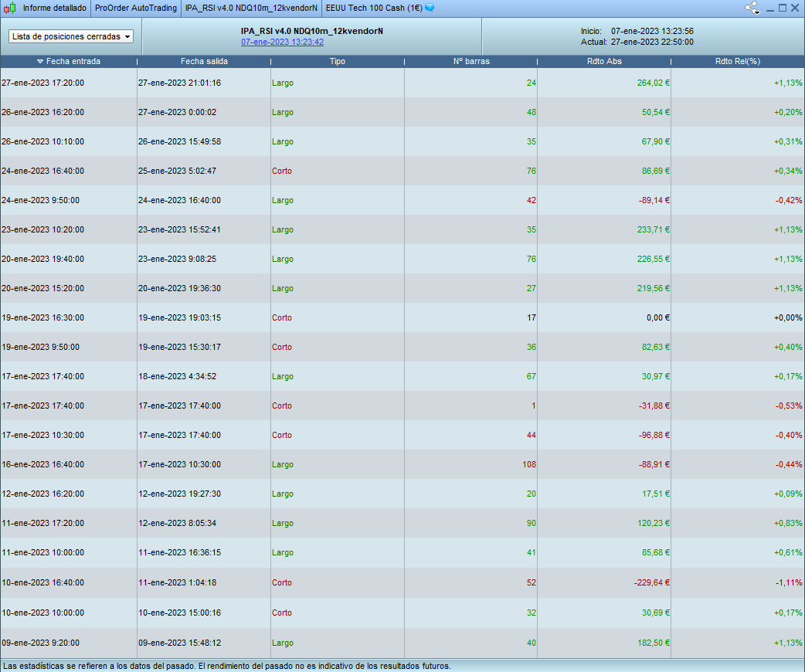The width and height of the screenshot is (805, 672).
Task: Select entry date 11-ene-2023 10:00:00
Action: point(43,552)
